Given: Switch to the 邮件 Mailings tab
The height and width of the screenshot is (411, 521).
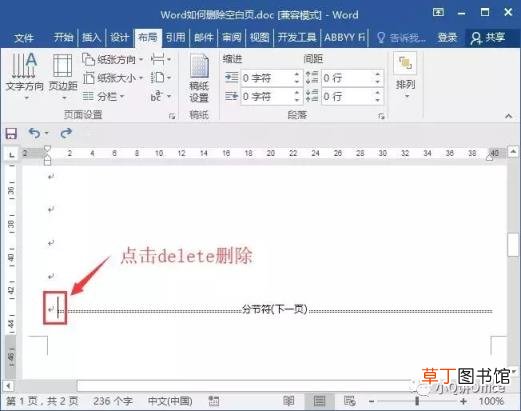Looking at the screenshot, I should point(204,37).
